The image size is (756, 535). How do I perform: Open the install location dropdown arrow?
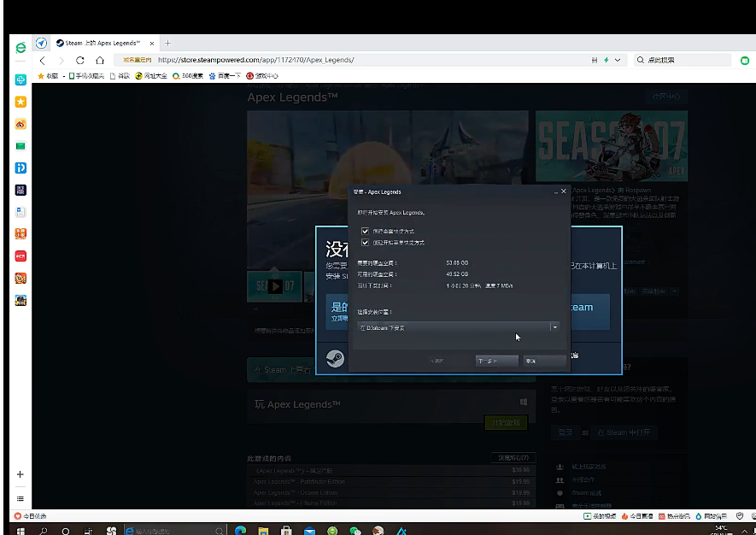point(555,327)
